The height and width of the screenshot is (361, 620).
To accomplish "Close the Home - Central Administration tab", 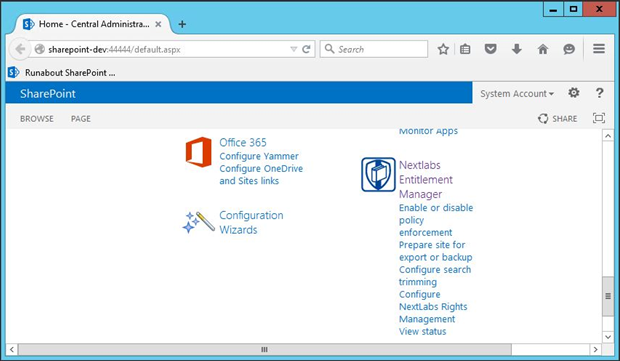I will pyautogui.click(x=158, y=24).
